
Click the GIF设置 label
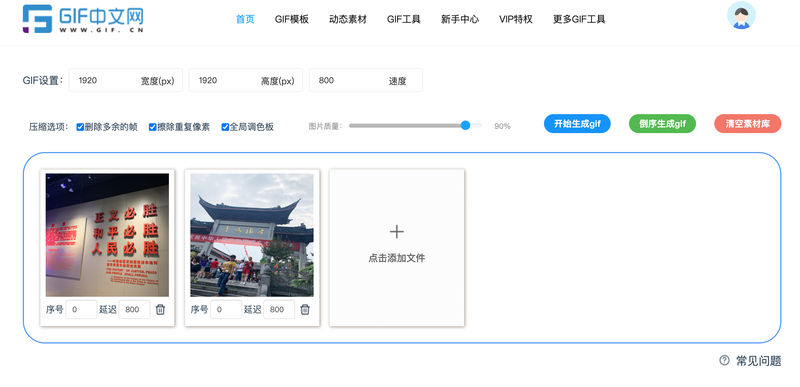click(x=43, y=80)
